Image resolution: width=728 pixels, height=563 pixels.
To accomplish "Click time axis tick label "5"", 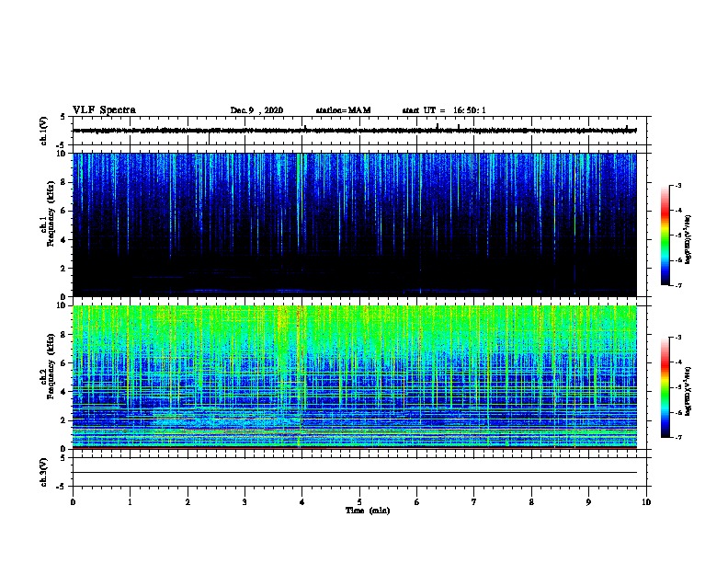I will pyautogui.click(x=359, y=502).
